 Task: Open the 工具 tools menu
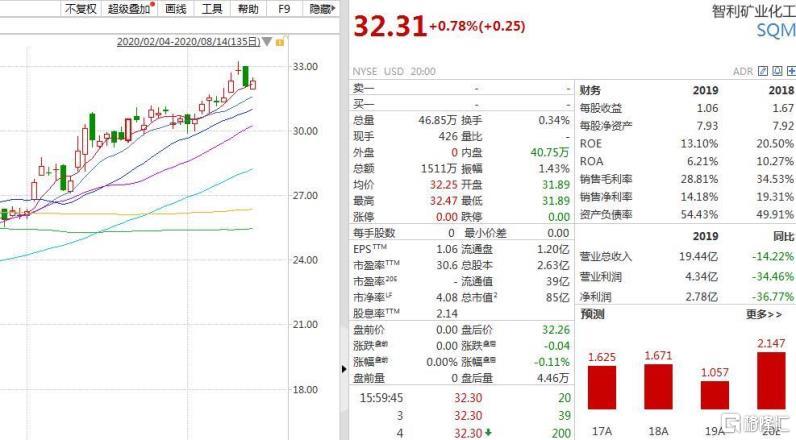coord(212,9)
